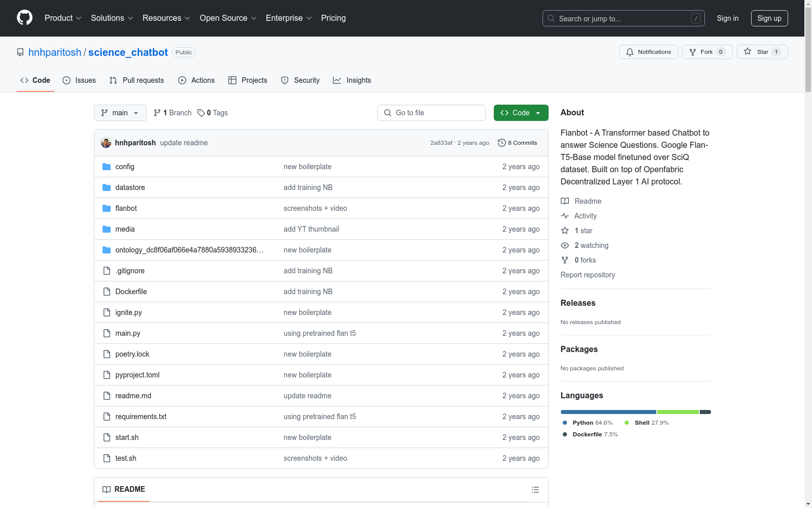Viewport: 812px width, 508px height.
Task: Click the Search or jump to field
Action: (x=624, y=18)
